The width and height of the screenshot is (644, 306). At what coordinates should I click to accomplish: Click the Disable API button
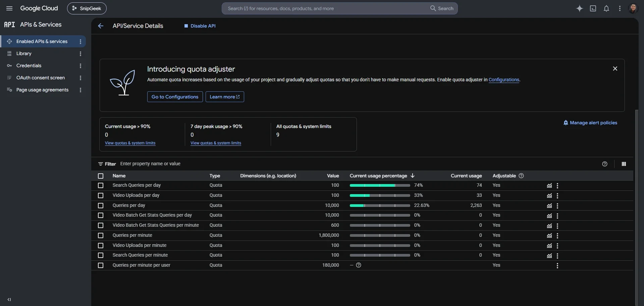pyautogui.click(x=200, y=26)
